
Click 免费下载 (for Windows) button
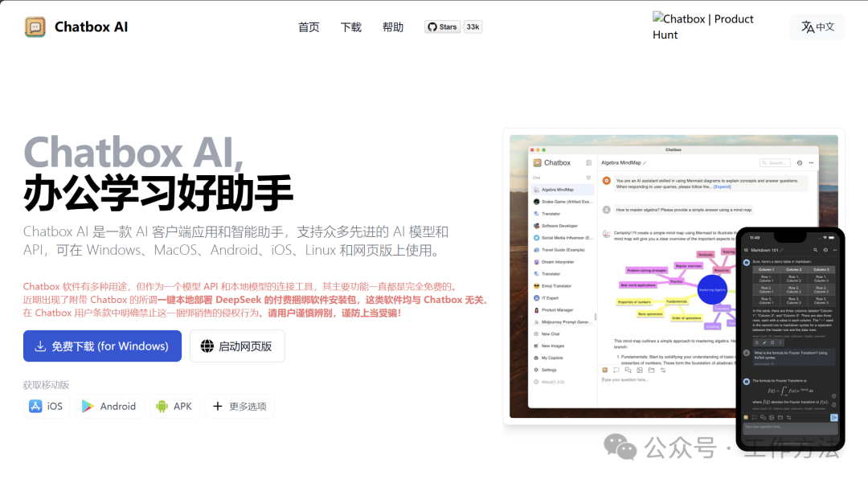102,346
